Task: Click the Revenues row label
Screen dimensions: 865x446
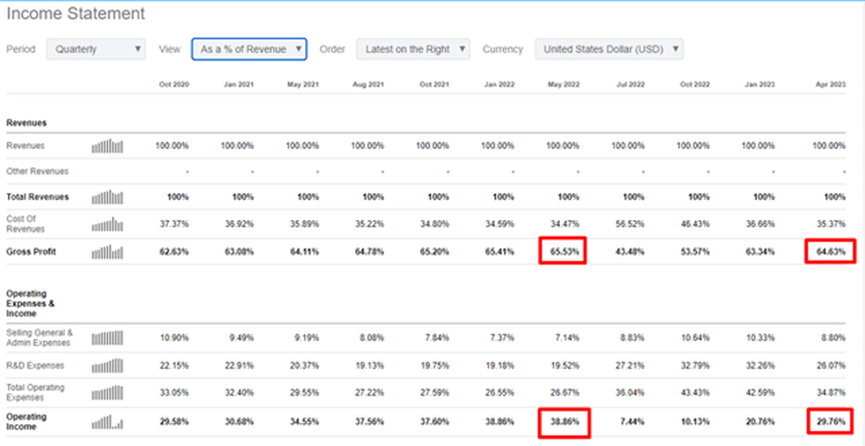Action: (x=25, y=146)
